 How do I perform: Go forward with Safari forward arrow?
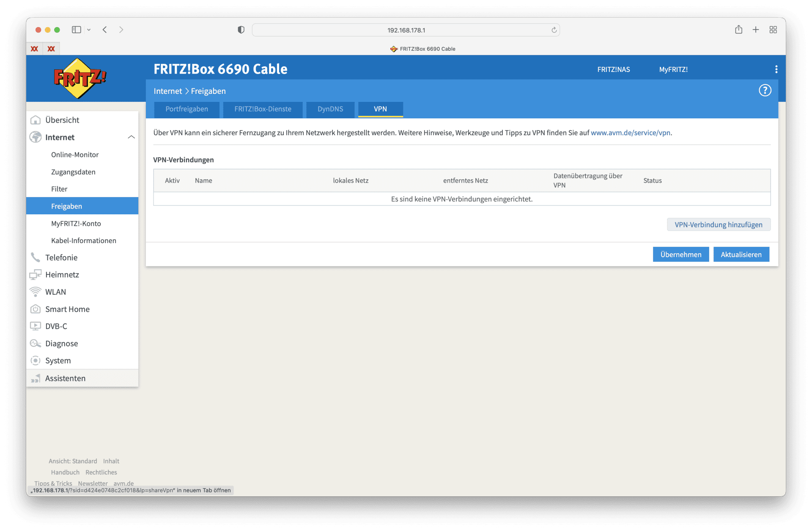point(121,30)
